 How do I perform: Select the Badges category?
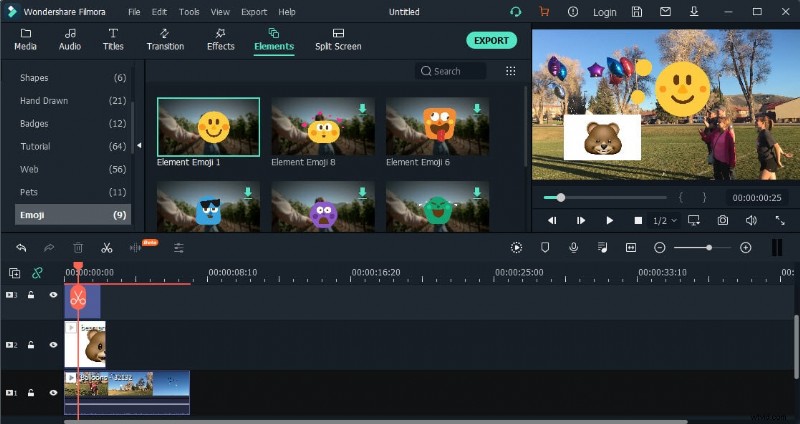73,123
